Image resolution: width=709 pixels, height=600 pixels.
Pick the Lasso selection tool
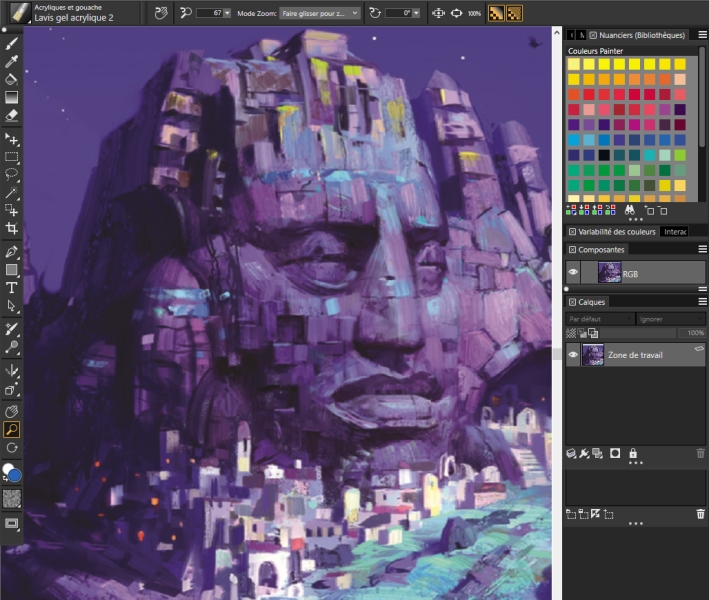[x=12, y=174]
